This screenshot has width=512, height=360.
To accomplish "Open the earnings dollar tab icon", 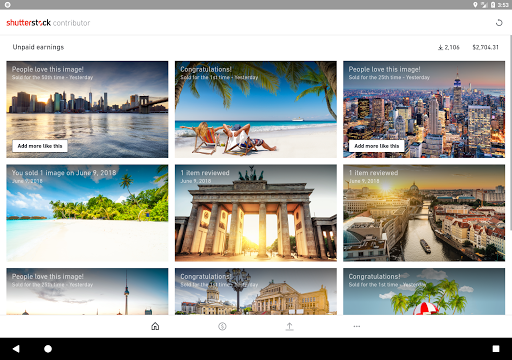I will [x=222, y=326].
